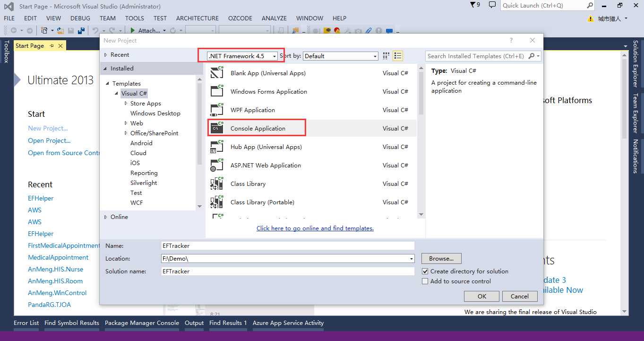Viewport: 644px width, 341px height.
Task: Open the OZCODE menu
Action: pyautogui.click(x=240, y=18)
